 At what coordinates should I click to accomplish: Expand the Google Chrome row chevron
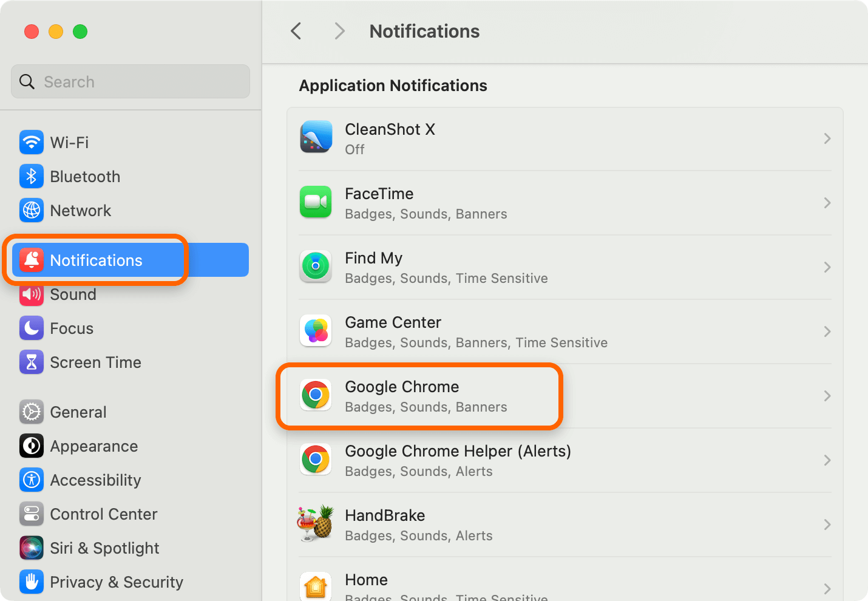click(827, 396)
